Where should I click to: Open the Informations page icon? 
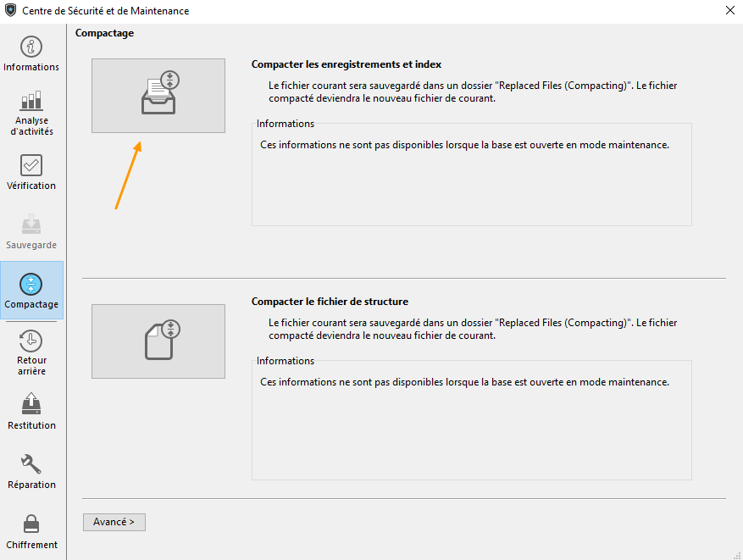[x=31, y=47]
